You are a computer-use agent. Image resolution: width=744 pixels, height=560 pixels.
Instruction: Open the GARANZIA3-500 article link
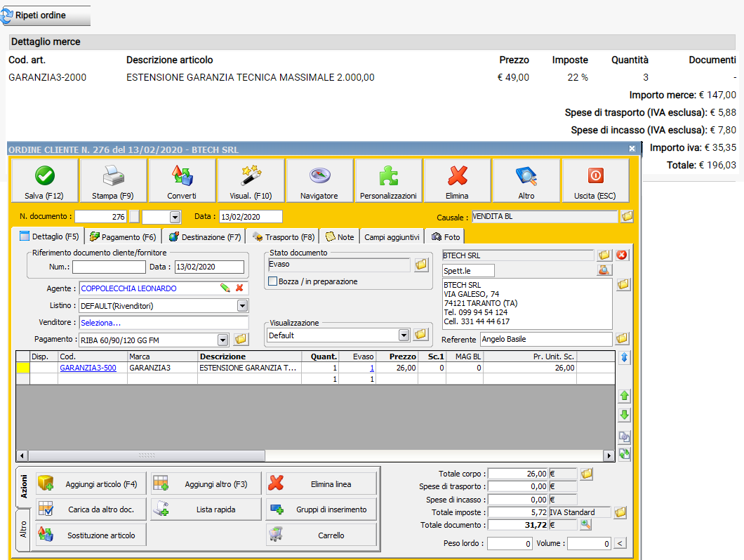[x=88, y=367]
